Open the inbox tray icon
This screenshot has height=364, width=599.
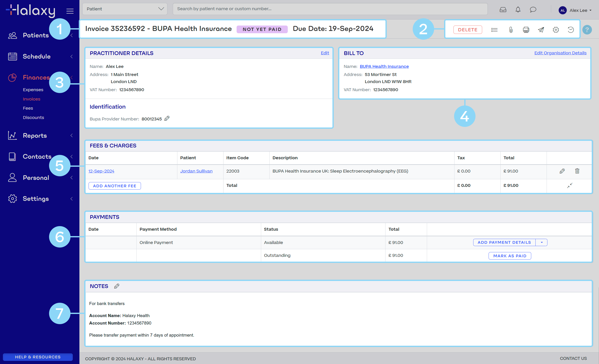click(x=503, y=10)
